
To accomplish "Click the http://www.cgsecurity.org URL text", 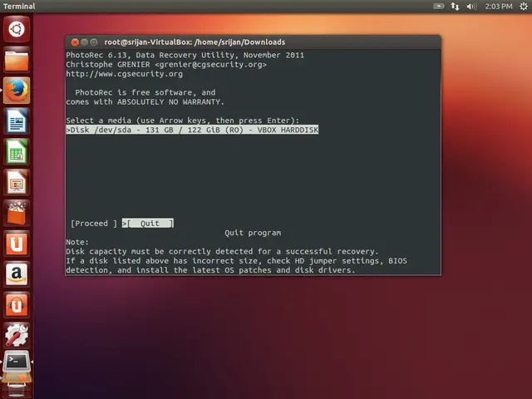I will (x=124, y=74).
